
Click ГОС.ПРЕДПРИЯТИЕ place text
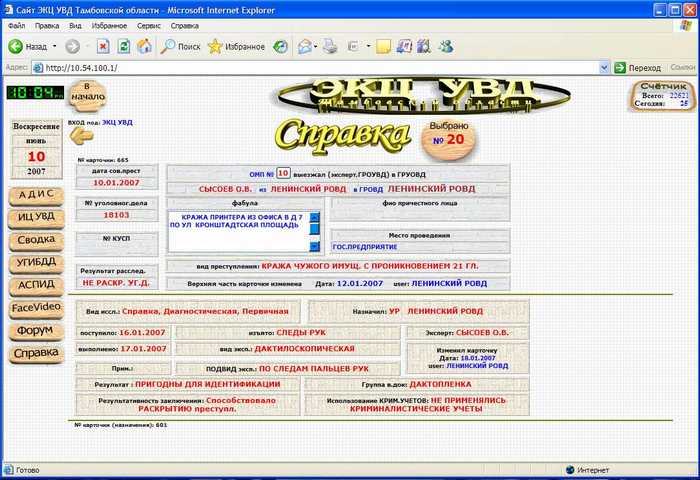pos(365,247)
